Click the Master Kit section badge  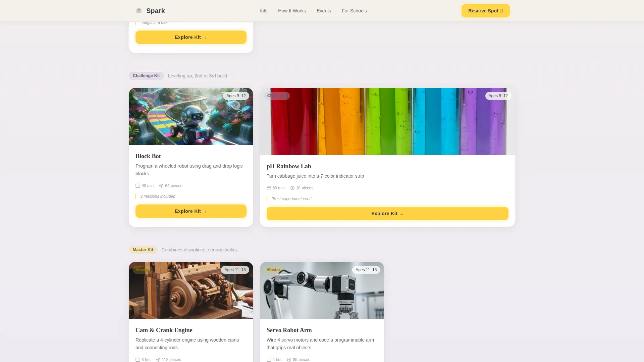[143, 250]
